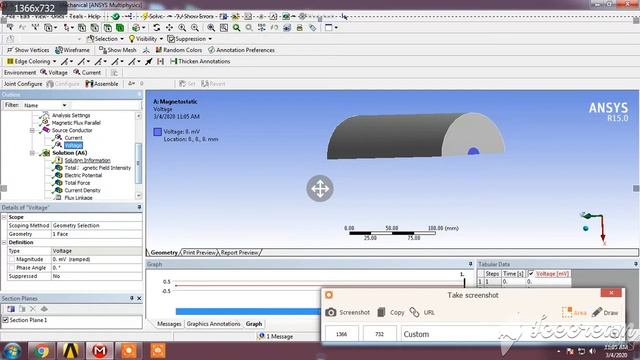Click the Rotate view icon

(x=157, y=28)
